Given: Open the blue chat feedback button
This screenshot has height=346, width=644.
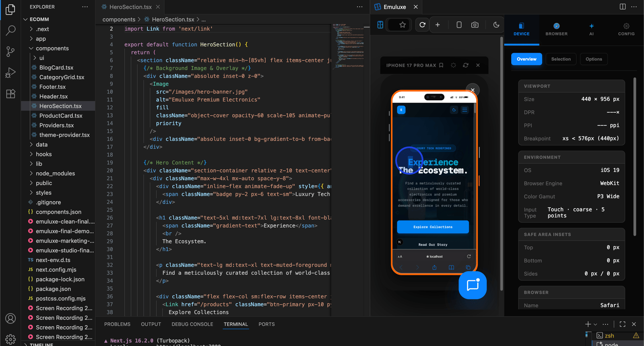Looking at the screenshot, I should click(x=473, y=285).
